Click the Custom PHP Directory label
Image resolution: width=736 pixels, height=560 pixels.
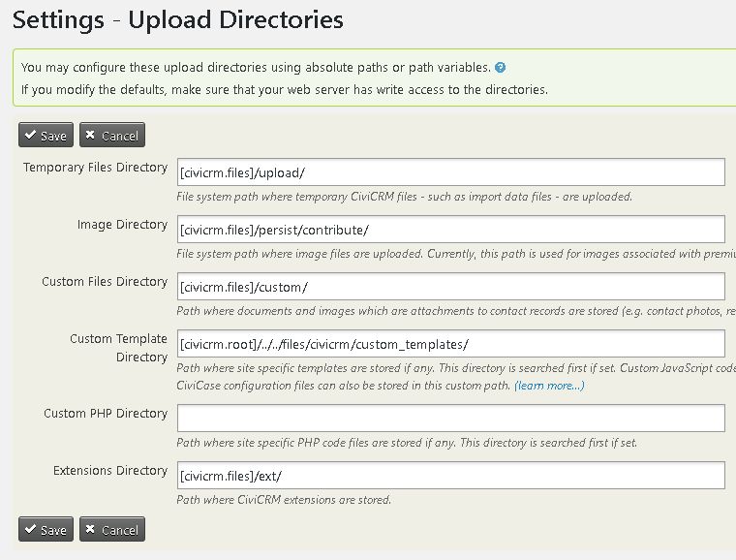click(106, 414)
